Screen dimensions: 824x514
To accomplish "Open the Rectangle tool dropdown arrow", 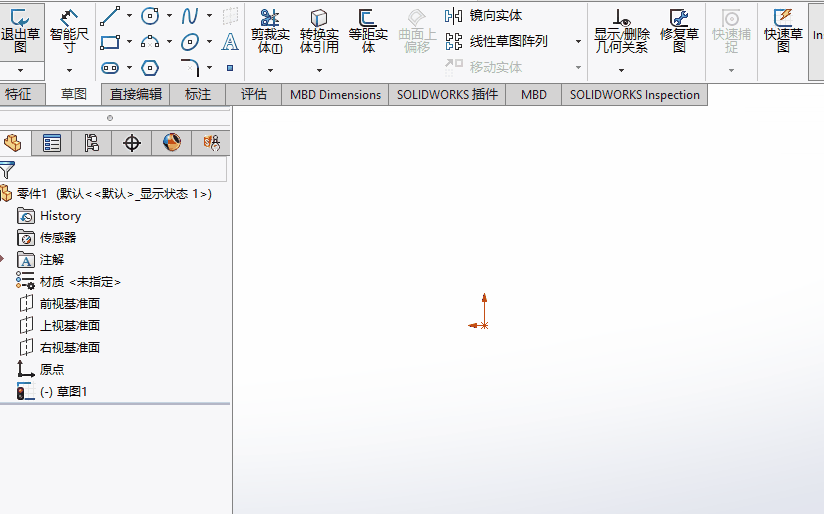I will [x=129, y=42].
